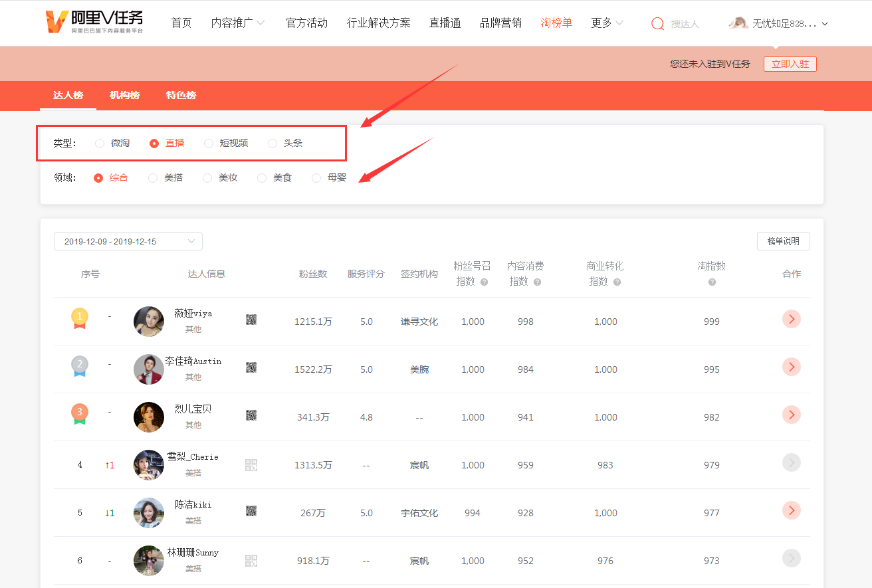Open 品牌营销 in navigation

point(500,23)
